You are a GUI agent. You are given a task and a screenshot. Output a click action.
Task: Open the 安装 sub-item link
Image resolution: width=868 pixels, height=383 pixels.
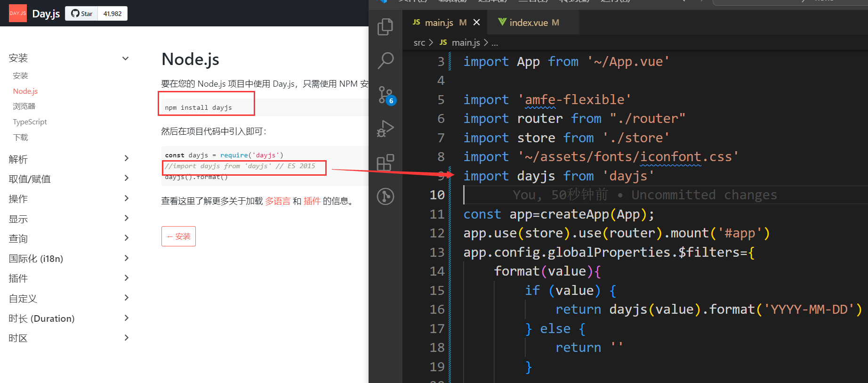click(21, 76)
